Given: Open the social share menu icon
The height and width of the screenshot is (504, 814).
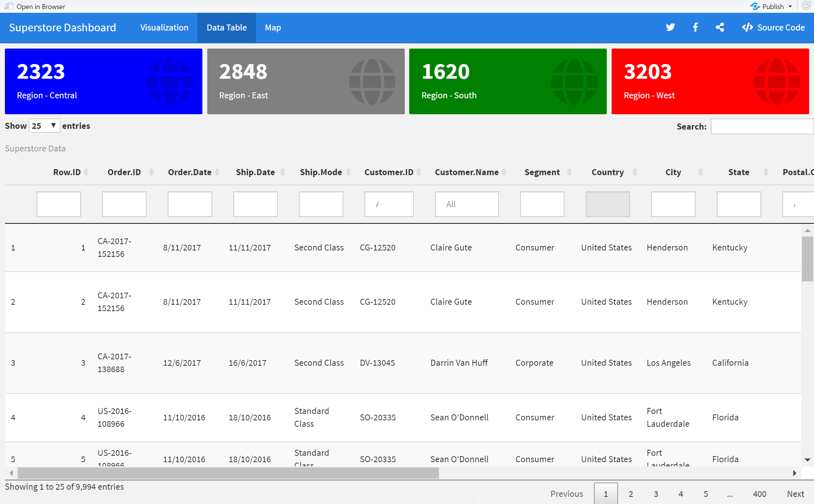Looking at the screenshot, I should pos(720,27).
